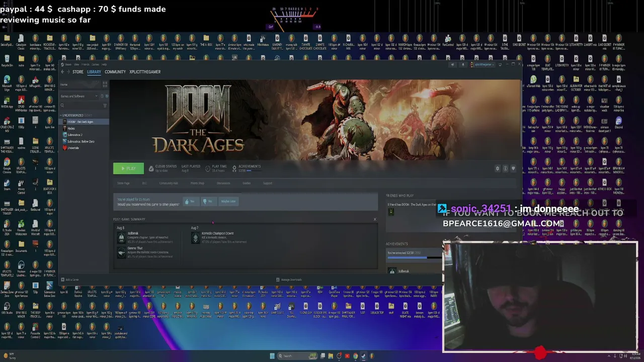The height and width of the screenshot is (362, 644).
Task: Click Add a Game at bottom
Action: (x=70, y=280)
